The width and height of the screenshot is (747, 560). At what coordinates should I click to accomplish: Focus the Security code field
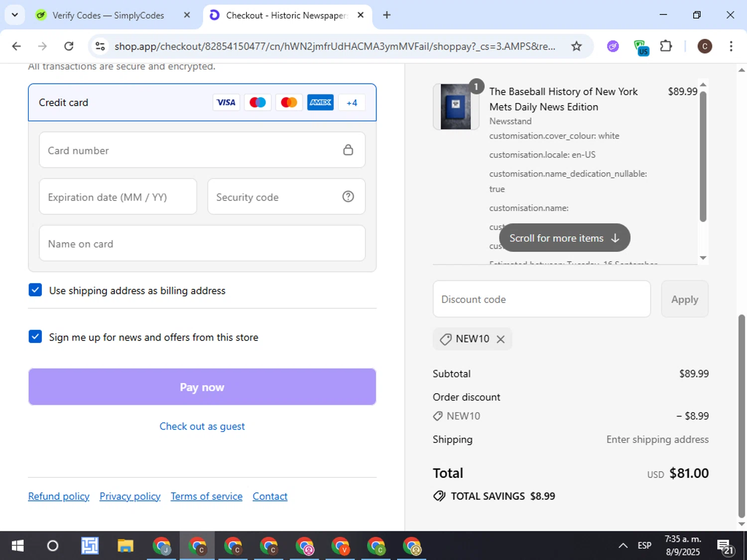click(x=286, y=197)
